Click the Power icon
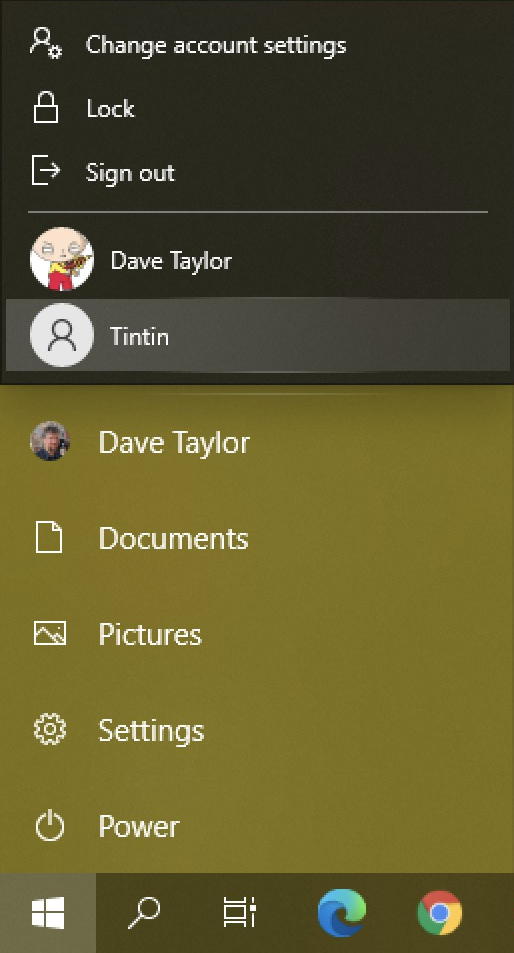This screenshot has width=514, height=953. click(49, 827)
